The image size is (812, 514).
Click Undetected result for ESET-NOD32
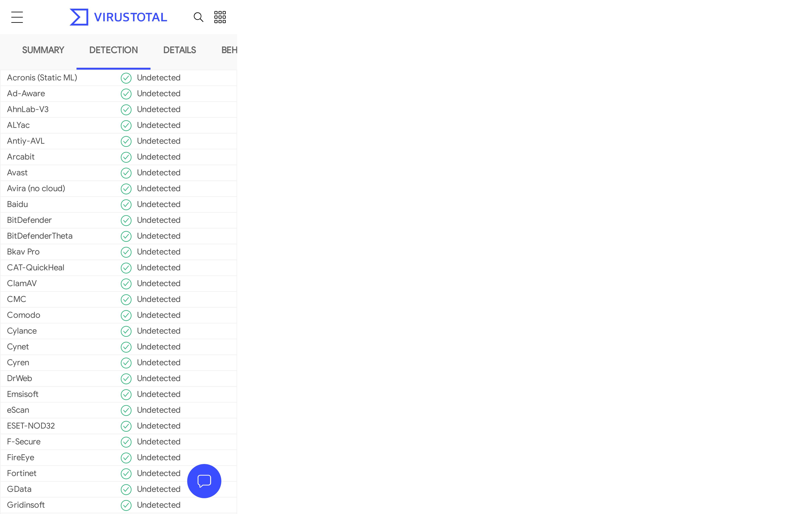159,426
